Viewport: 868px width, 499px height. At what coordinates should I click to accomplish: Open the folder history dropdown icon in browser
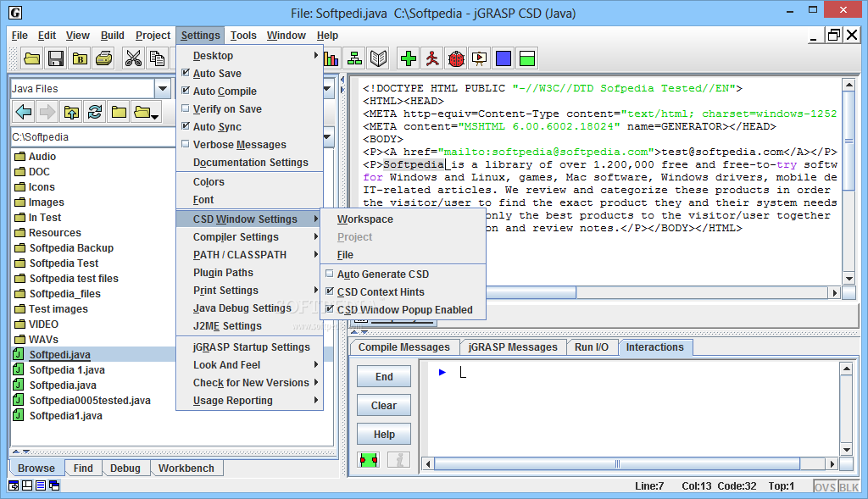pyautogui.click(x=146, y=113)
